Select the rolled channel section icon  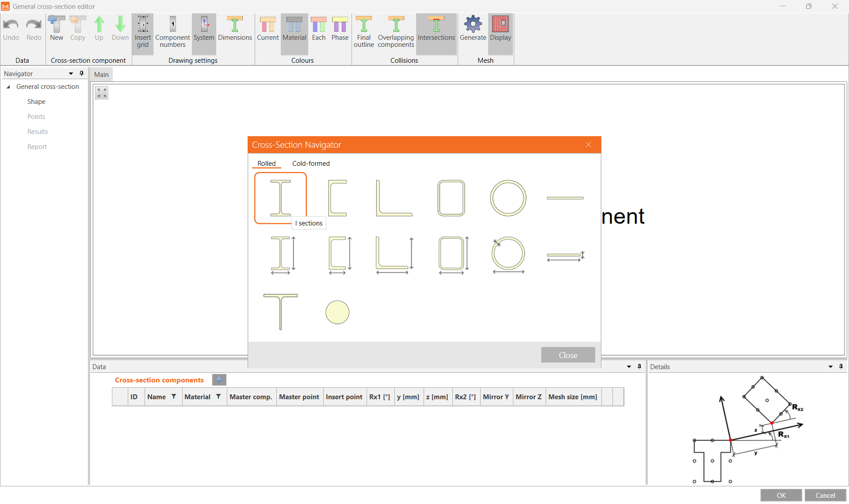pos(337,198)
